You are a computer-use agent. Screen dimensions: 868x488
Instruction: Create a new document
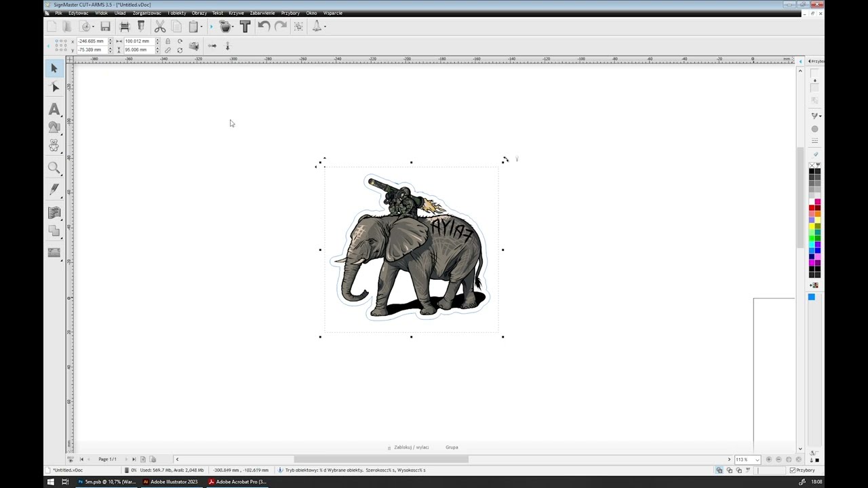click(x=52, y=26)
